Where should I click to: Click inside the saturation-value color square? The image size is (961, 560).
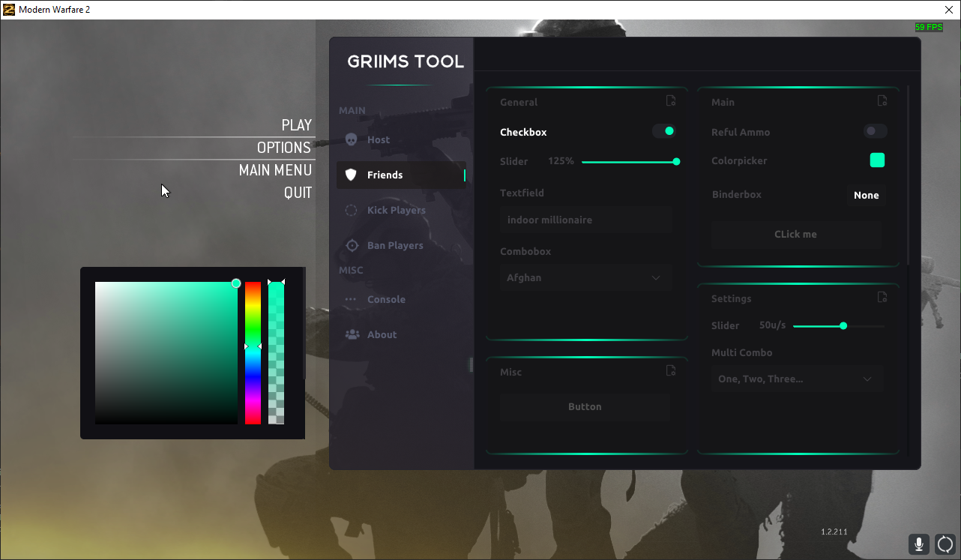(x=166, y=353)
